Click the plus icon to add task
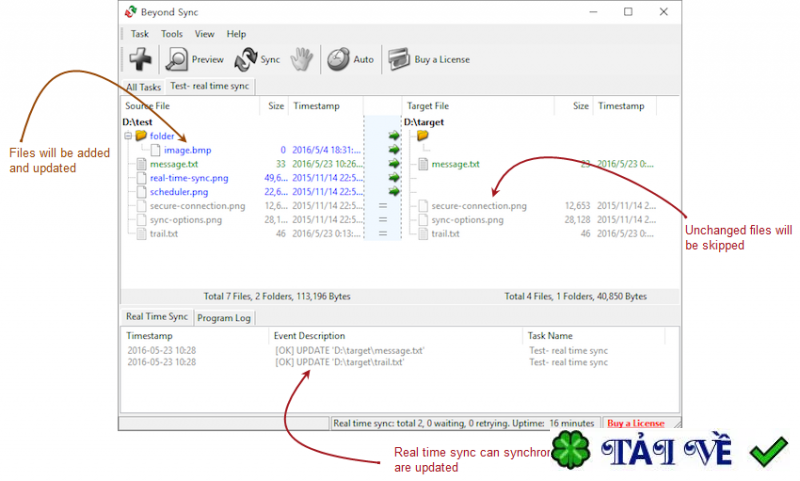800x481 pixels. tap(140, 59)
